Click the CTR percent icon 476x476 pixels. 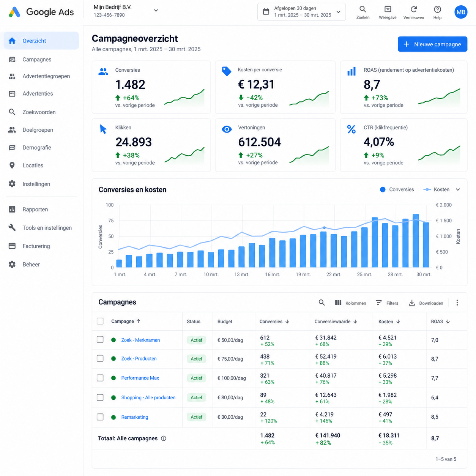pyautogui.click(x=351, y=129)
